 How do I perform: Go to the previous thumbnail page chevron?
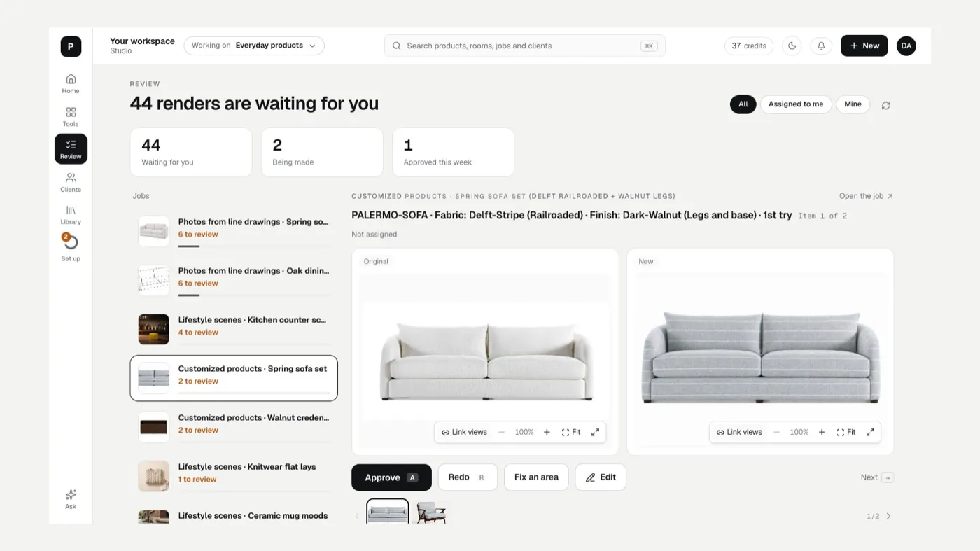357,516
